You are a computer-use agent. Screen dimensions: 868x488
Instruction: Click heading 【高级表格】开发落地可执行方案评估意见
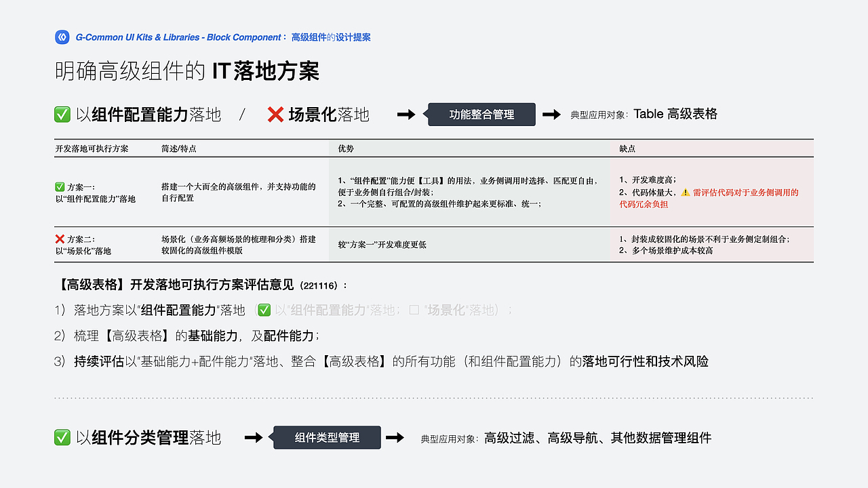(x=175, y=285)
